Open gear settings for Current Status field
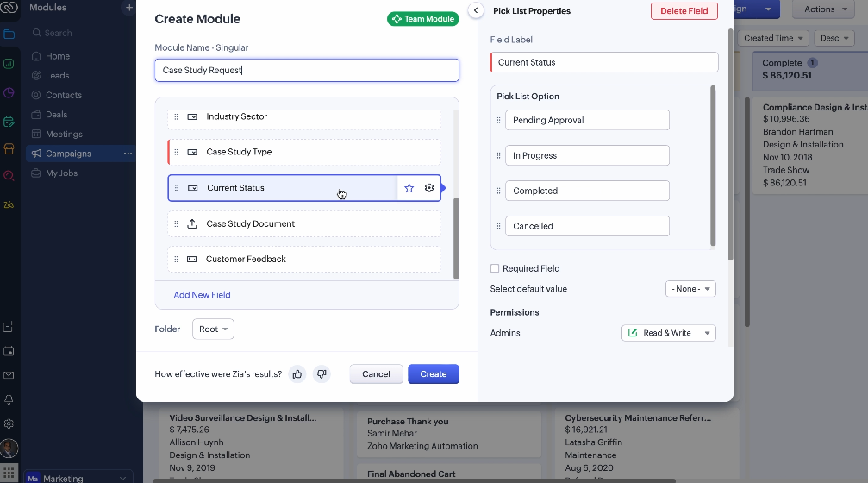The height and width of the screenshot is (483, 868). tap(429, 188)
